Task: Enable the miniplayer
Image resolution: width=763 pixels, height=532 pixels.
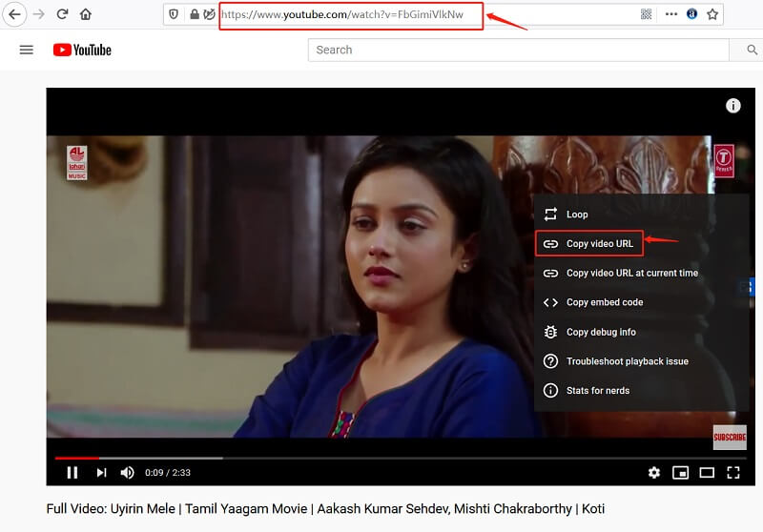Action: pos(680,473)
